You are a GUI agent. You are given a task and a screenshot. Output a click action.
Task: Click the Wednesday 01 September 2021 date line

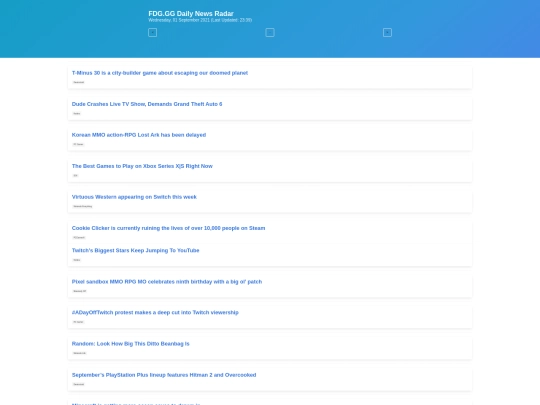[200, 20]
